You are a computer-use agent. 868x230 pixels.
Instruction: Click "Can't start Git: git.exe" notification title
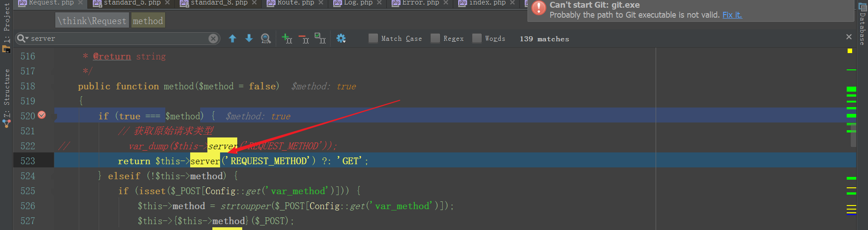(x=595, y=5)
